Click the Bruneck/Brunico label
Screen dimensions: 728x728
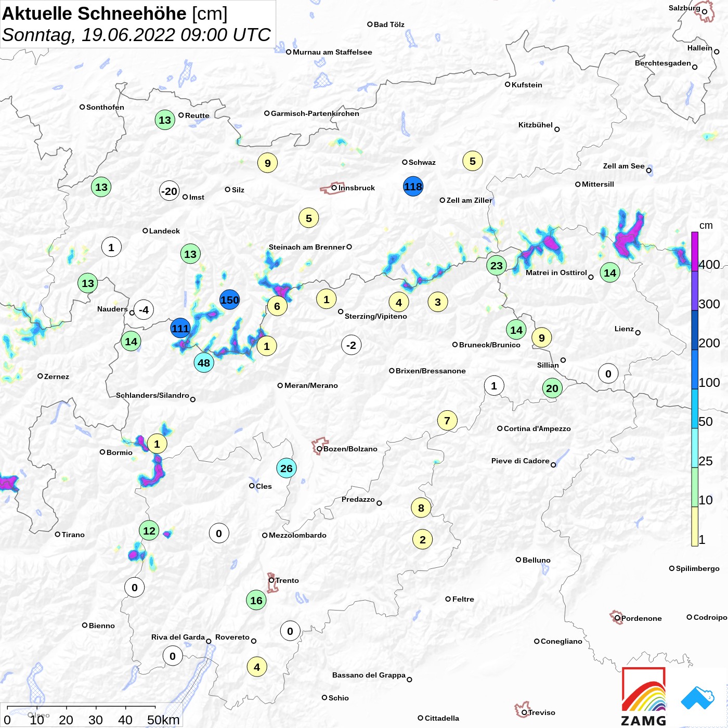(x=490, y=345)
